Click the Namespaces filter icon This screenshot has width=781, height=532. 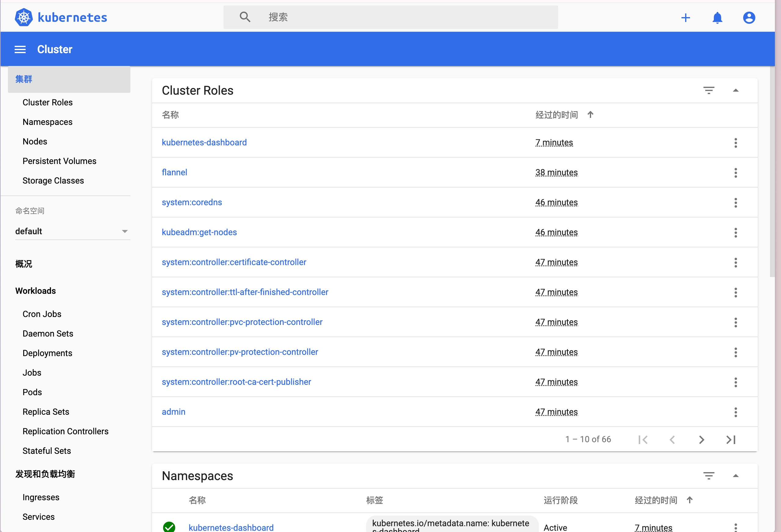click(709, 476)
